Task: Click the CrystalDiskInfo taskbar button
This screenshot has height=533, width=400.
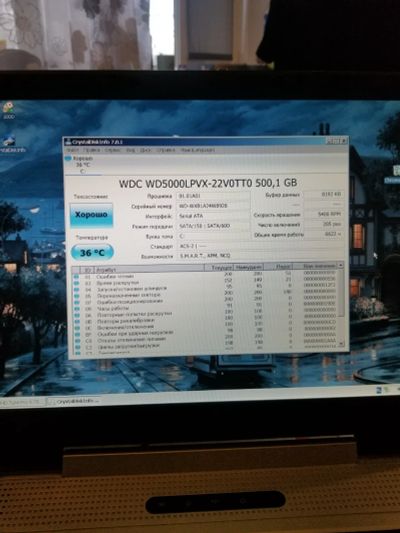Action: coord(73,401)
